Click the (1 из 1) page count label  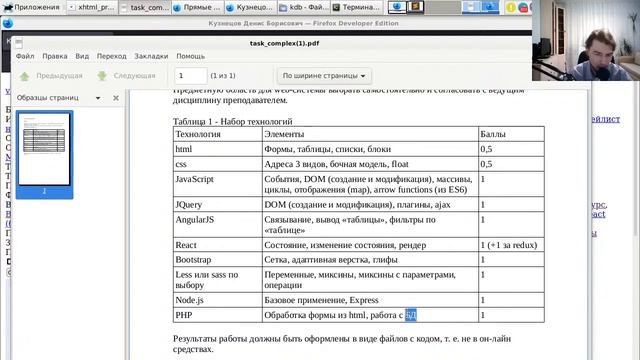point(223,76)
